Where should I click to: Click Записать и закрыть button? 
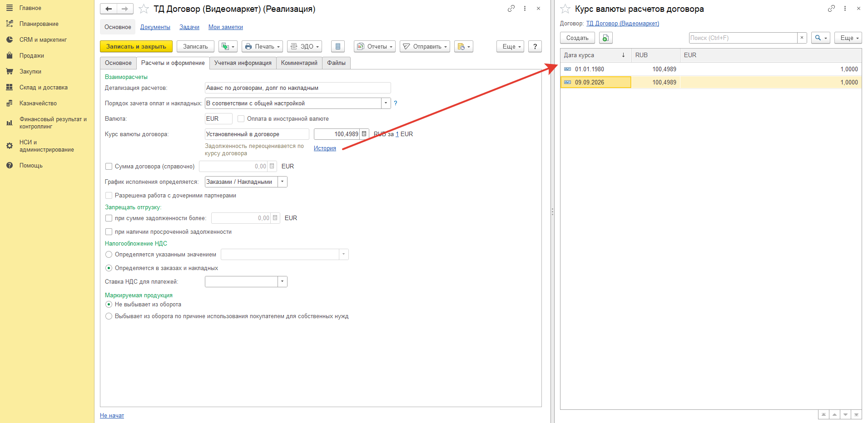(x=136, y=46)
